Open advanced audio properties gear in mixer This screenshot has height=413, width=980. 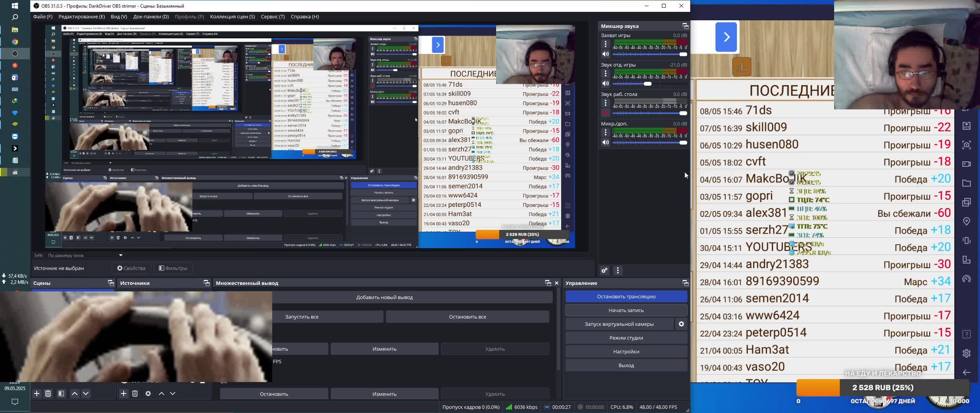(604, 270)
